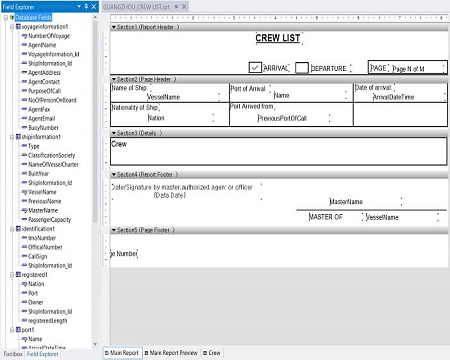Click the Database Fields root icon
The image size is (450, 360).
pos(12,17)
